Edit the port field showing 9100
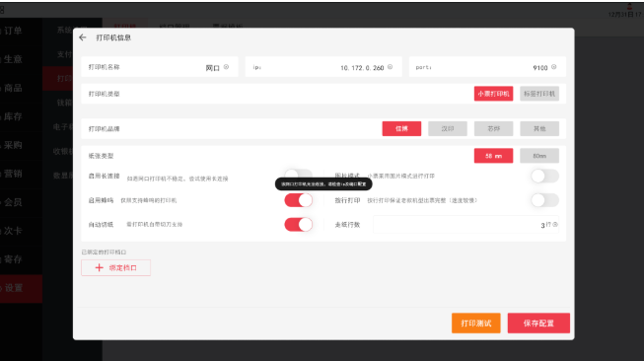 [487, 67]
